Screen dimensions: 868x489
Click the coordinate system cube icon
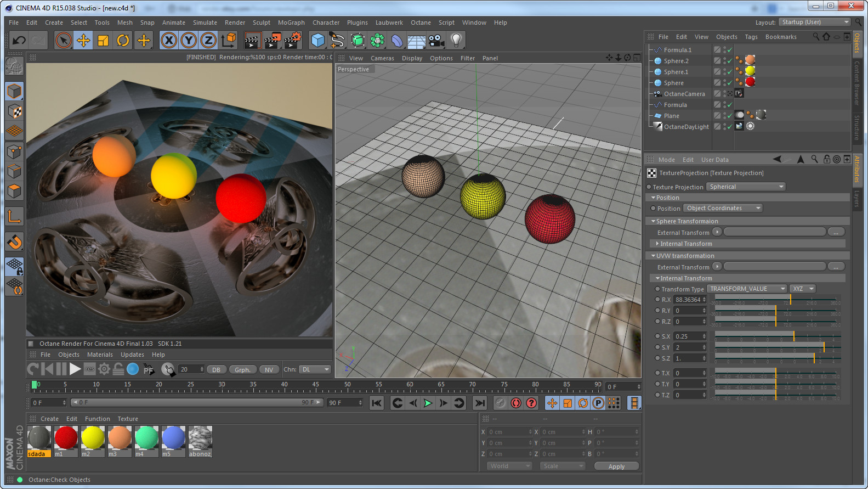(x=229, y=40)
